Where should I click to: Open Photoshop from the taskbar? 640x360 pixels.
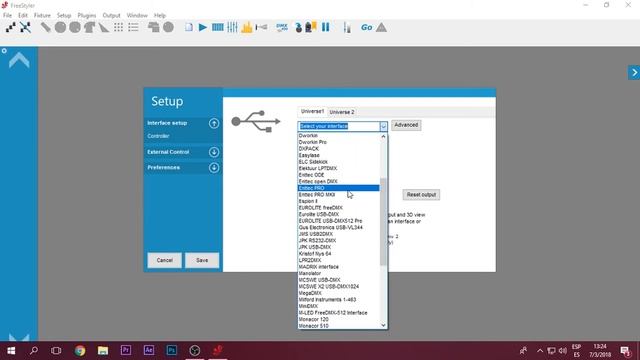tap(171, 350)
